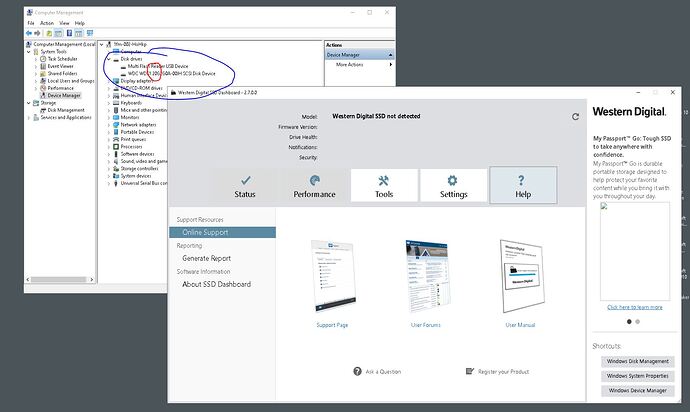Open About SSD Dashboard in the sidebar
This screenshot has height=412, width=690.
(217, 284)
